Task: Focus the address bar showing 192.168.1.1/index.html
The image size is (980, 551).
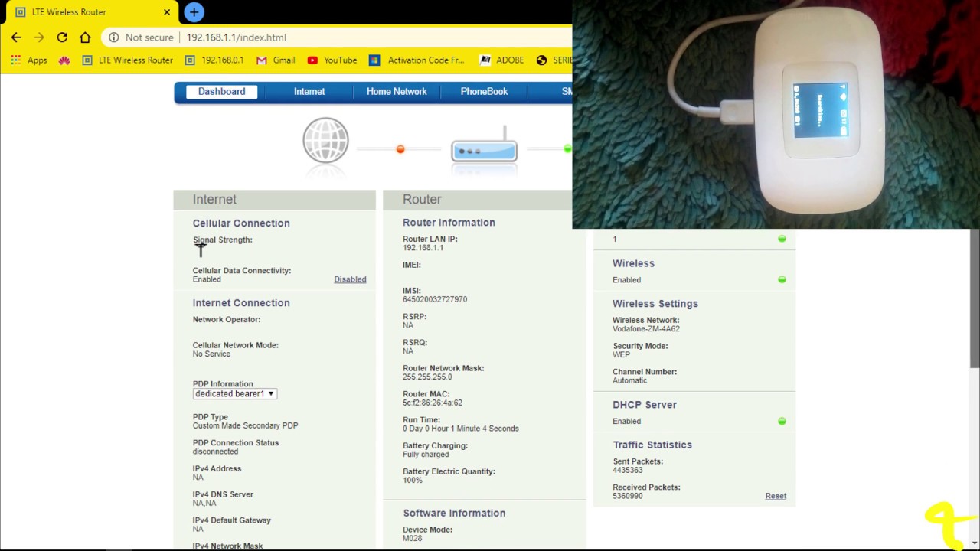Action: tap(236, 37)
